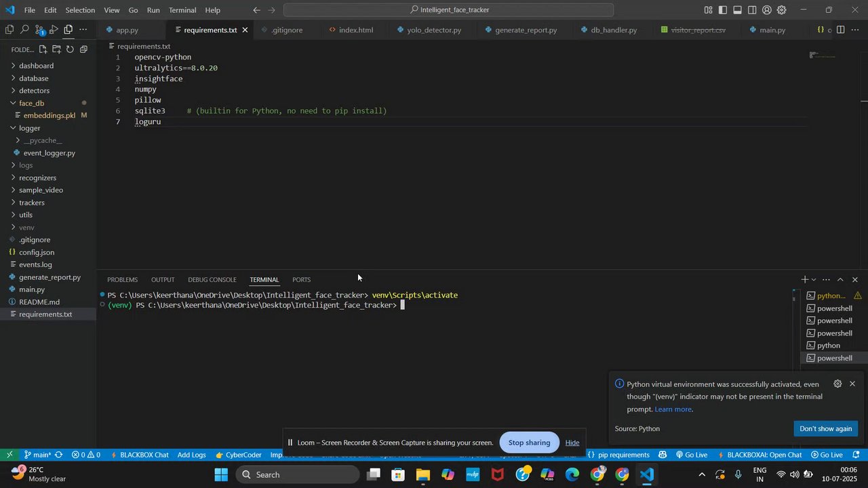Toggle the primary sidebar visibility

(x=723, y=10)
